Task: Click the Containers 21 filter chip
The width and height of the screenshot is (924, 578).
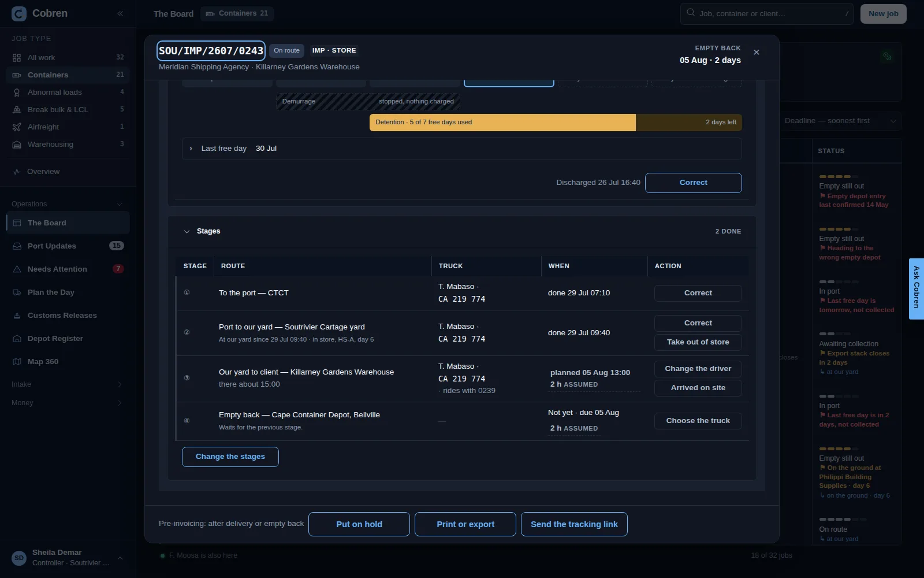Action: click(x=237, y=13)
